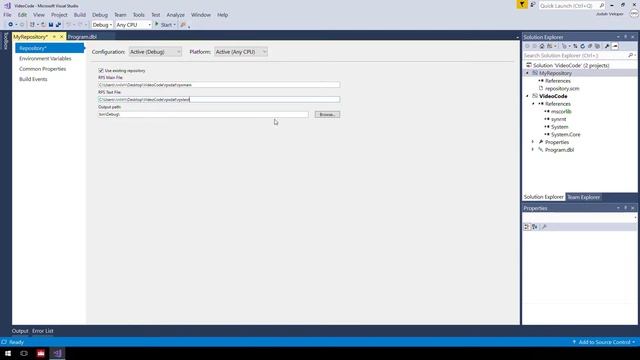Screen dimensions: 640x360
Task: Click the Alphabetical sort icon in Properties
Action: click(534, 227)
